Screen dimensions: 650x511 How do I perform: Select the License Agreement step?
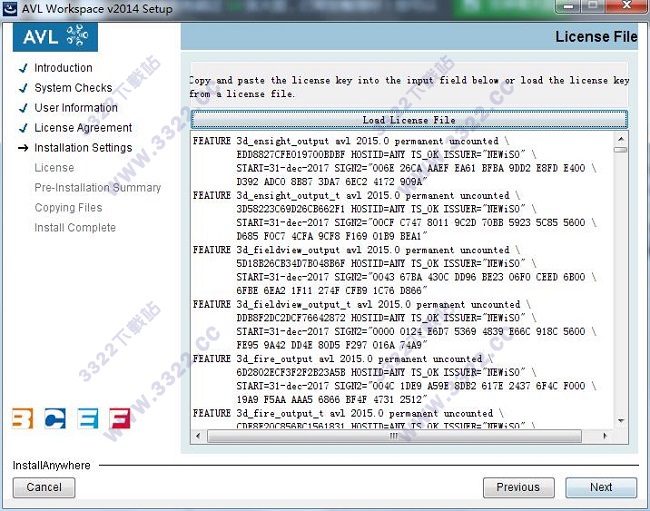(x=83, y=128)
